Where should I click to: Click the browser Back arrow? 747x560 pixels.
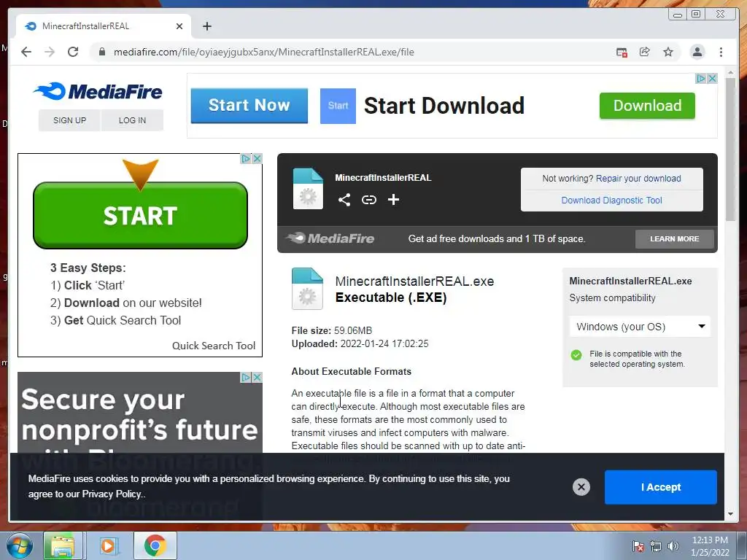pos(26,52)
